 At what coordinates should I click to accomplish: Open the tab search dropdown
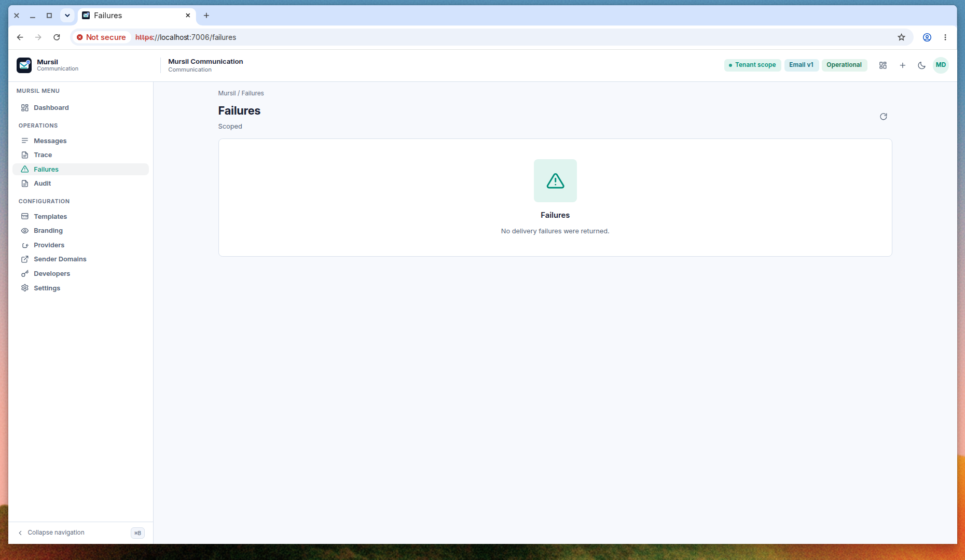pos(67,16)
